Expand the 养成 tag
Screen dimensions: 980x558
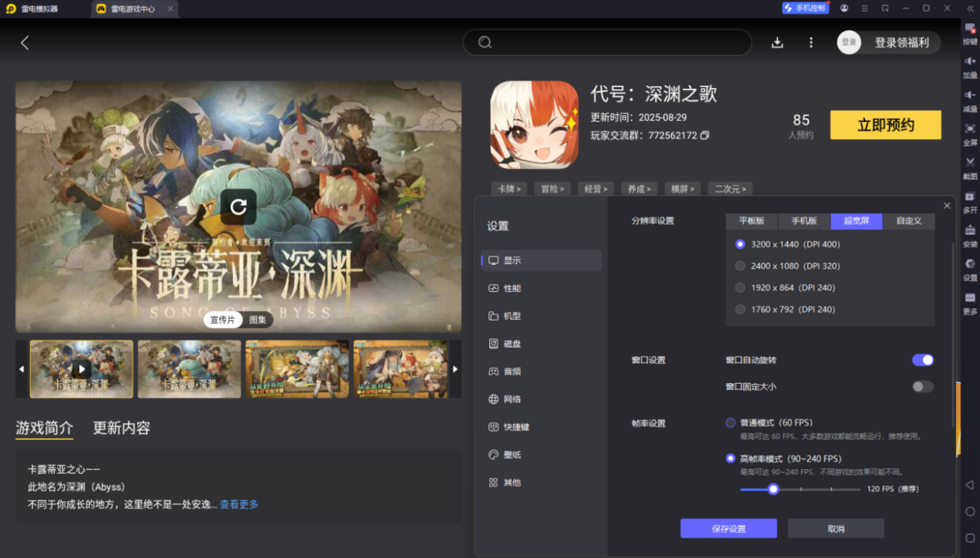639,189
